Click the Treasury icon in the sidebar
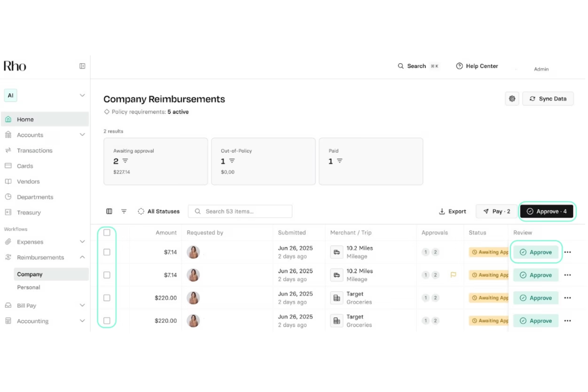The image size is (588, 392). (8, 212)
